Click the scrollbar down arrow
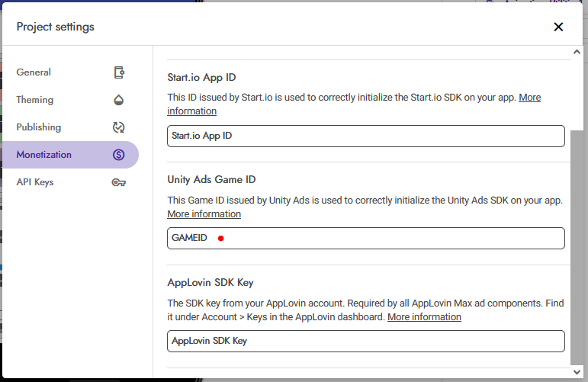Viewport: 588px width, 382px height. [x=577, y=372]
